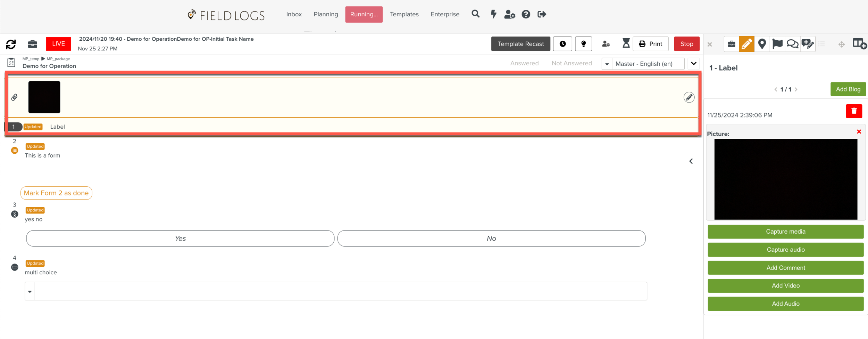Click the Master - English (en) field
Viewport: 868px width, 339px height.
pyautogui.click(x=648, y=64)
